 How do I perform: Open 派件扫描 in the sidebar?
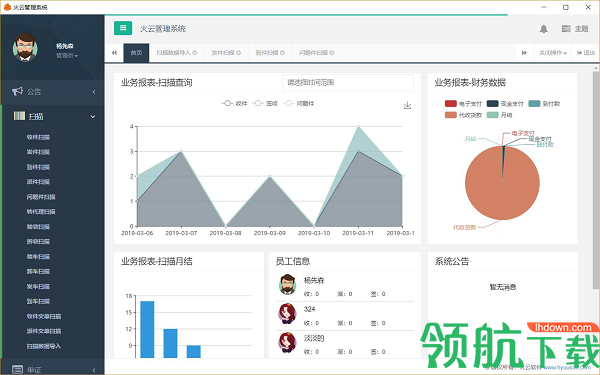38,182
